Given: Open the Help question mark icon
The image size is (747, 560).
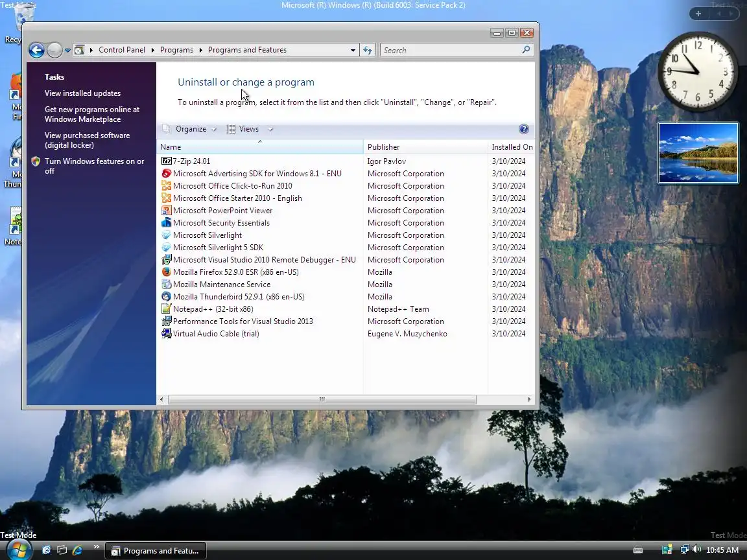Looking at the screenshot, I should coord(523,129).
